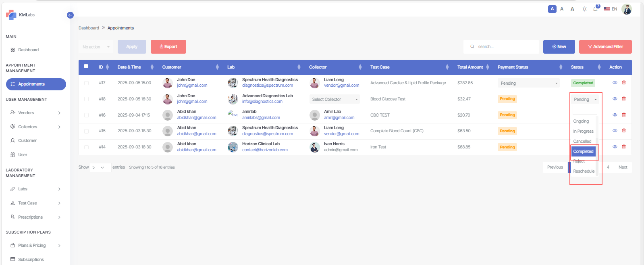The height and width of the screenshot is (265, 644).
Task: Collapse sidebar with the blue arrow button
Action: [x=70, y=15]
